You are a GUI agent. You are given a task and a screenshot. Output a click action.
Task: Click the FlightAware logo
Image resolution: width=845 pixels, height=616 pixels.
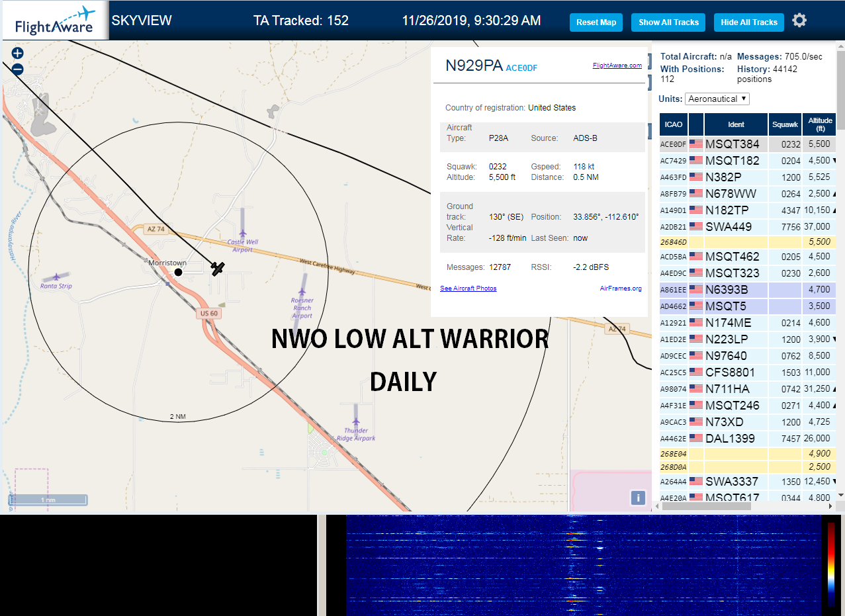pos(55,22)
